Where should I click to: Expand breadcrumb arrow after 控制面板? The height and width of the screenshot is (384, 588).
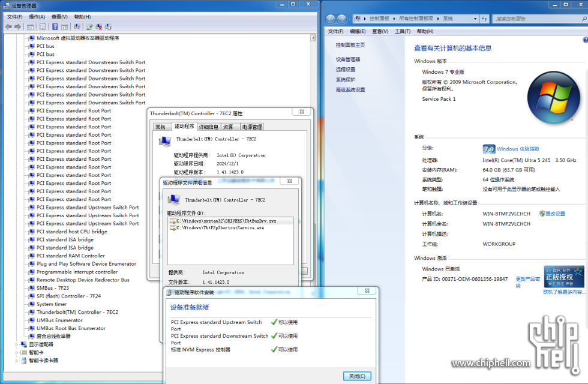pyautogui.click(x=394, y=19)
